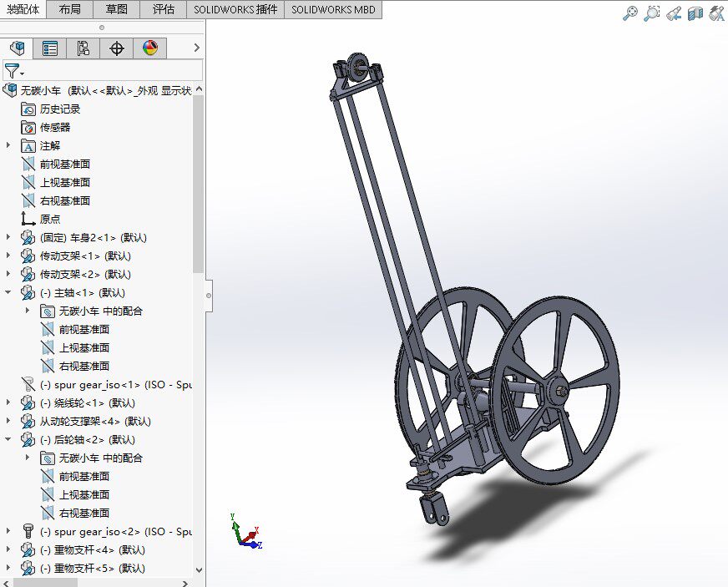Image resolution: width=728 pixels, height=587 pixels.
Task: Open the SOLIDWORKS MBD tab
Action: (x=332, y=10)
